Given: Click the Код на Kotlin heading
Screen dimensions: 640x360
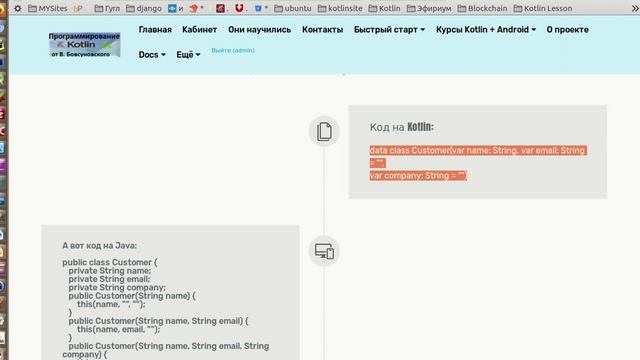Looking at the screenshot, I should click(x=402, y=127).
